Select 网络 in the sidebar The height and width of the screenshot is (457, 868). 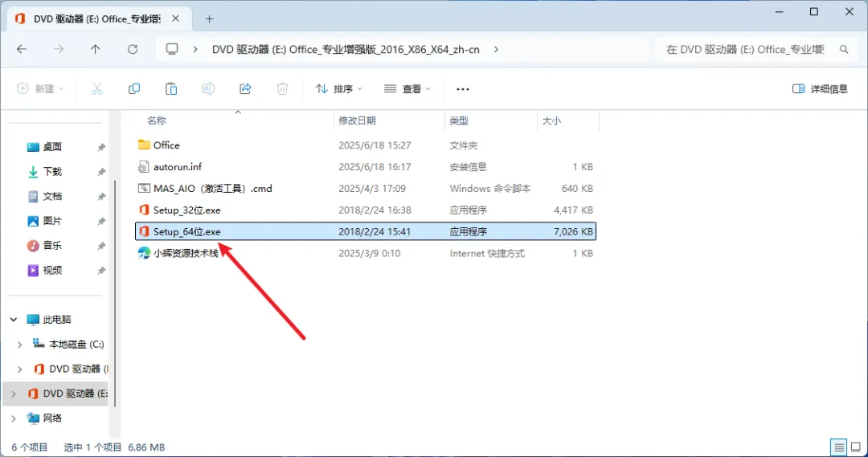tap(52, 418)
